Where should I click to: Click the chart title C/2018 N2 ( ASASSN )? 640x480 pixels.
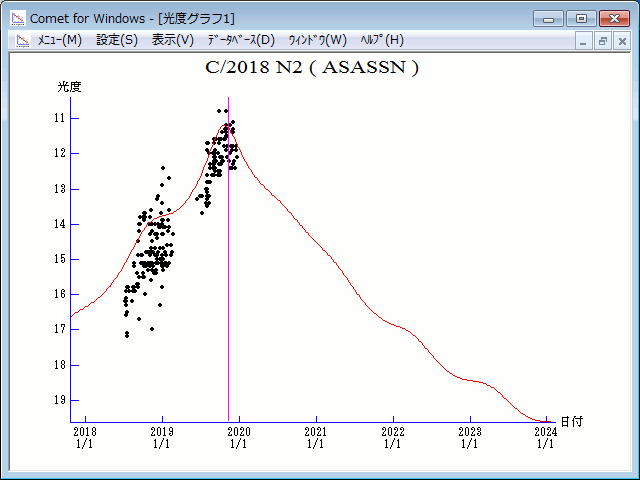pyautogui.click(x=312, y=67)
